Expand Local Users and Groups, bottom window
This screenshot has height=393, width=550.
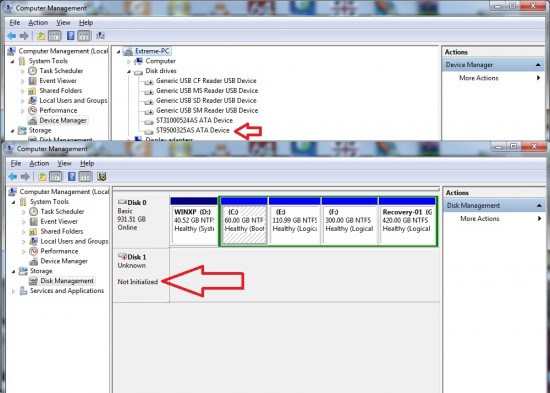coord(24,242)
